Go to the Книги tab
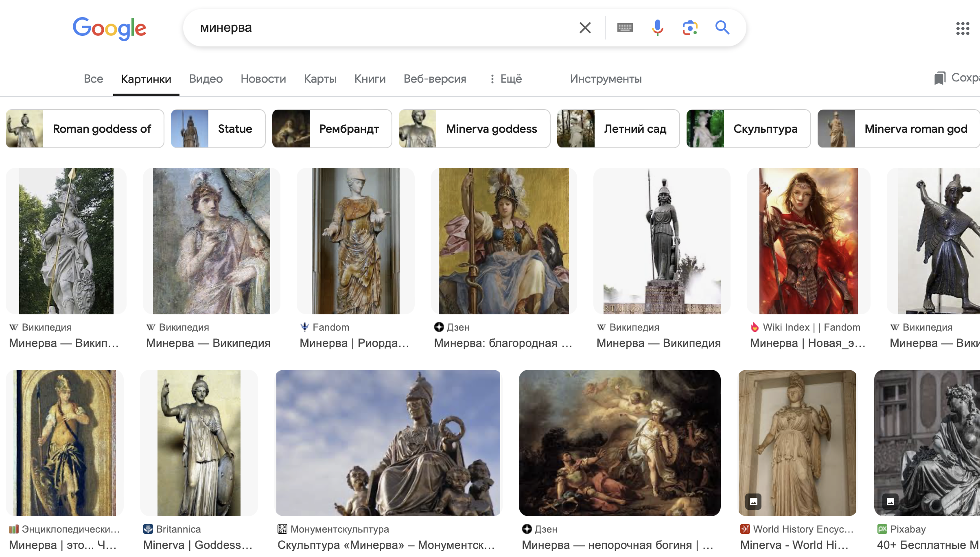This screenshot has width=980, height=557. click(x=370, y=79)
